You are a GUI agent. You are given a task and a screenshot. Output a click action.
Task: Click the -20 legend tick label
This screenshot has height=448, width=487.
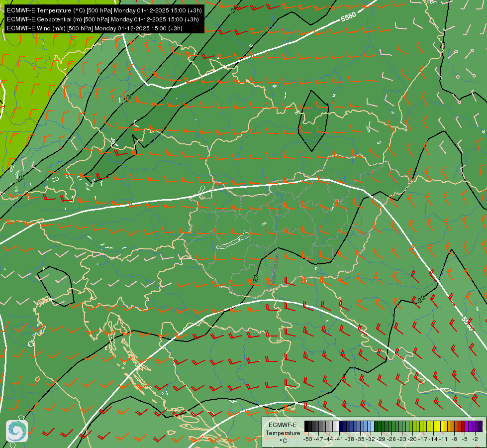click(412, 440)
